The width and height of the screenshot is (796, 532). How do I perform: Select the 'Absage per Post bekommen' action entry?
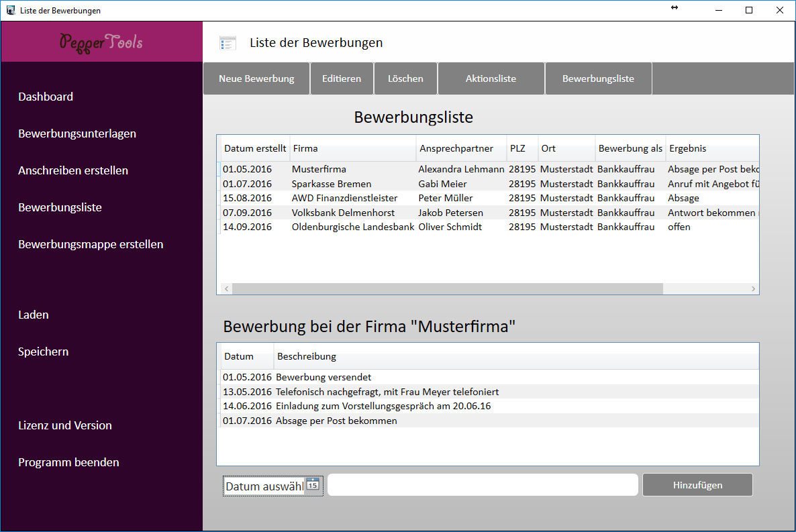click(489, 421)
